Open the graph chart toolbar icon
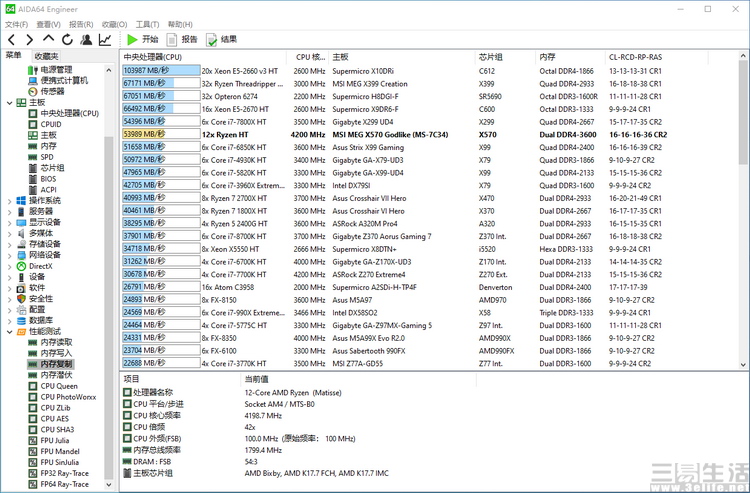 (105, 40)
